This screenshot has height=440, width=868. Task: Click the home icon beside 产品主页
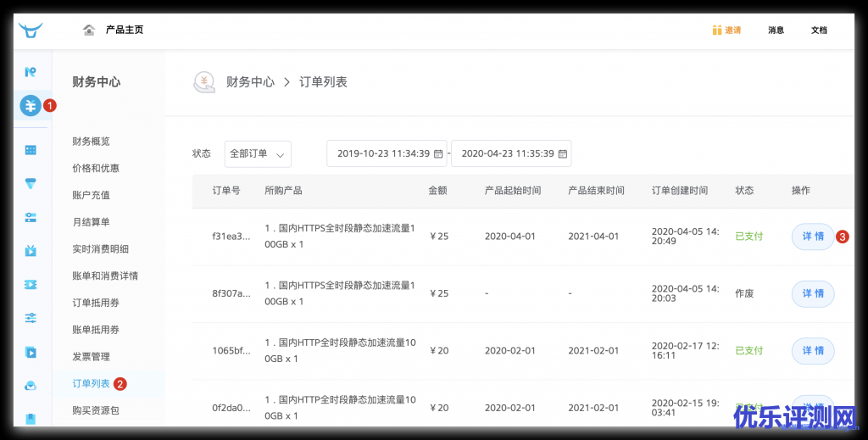(88, 30)
